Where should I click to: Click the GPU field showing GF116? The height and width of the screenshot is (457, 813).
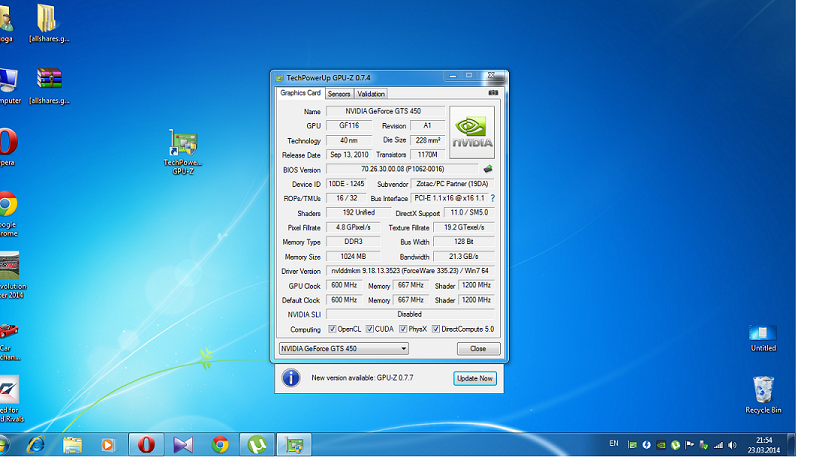349,126
